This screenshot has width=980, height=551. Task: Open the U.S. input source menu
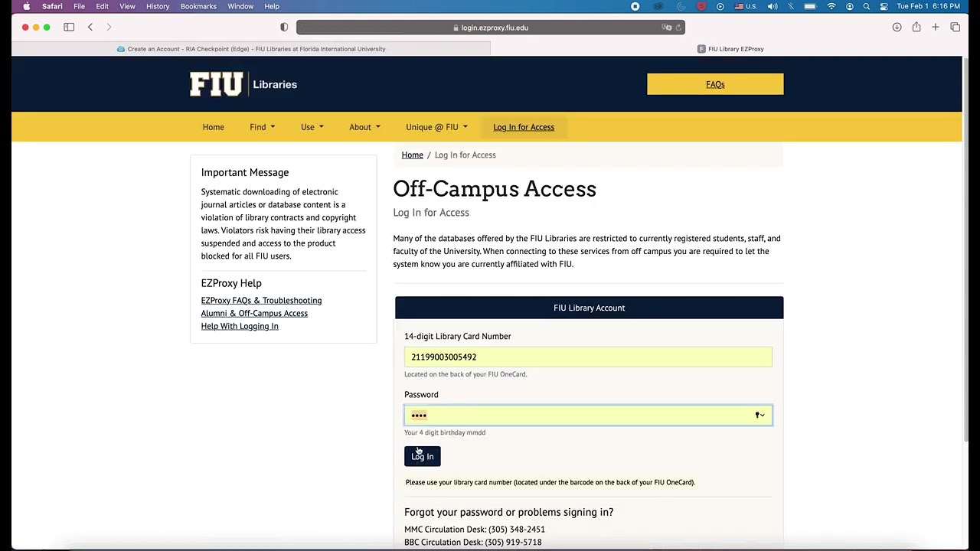(746, 6)
